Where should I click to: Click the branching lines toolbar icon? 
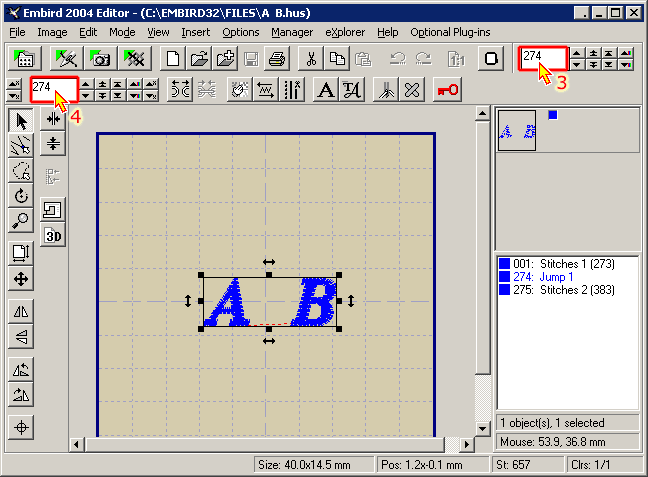coord(386,89)
